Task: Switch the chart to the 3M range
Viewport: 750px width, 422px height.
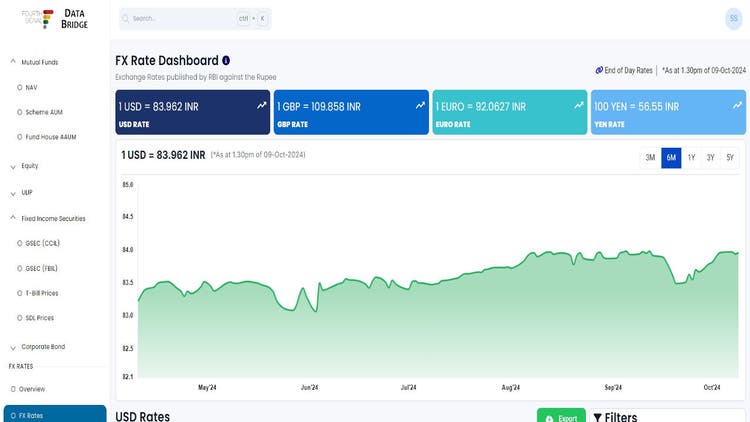Action: pyautogui.click(x=650, y=158)
